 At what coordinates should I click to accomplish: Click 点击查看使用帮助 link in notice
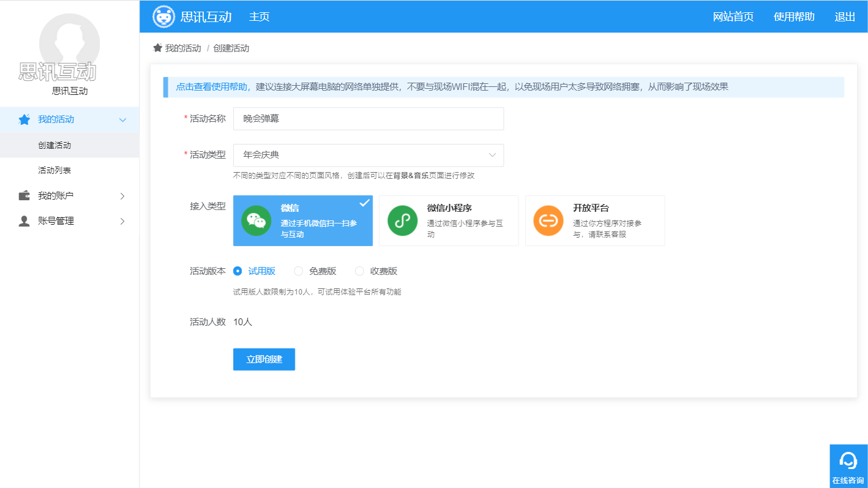[x=212, y=87]
